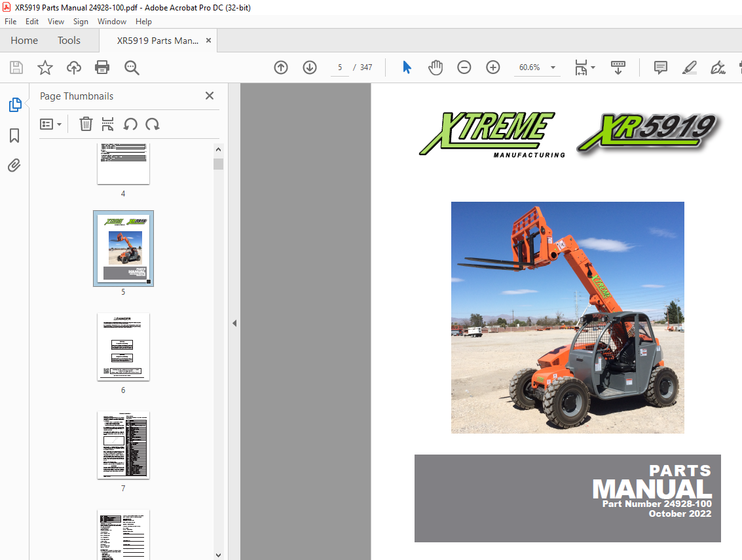
Task: Open the sign document pen icon
Action: point(718,67)
